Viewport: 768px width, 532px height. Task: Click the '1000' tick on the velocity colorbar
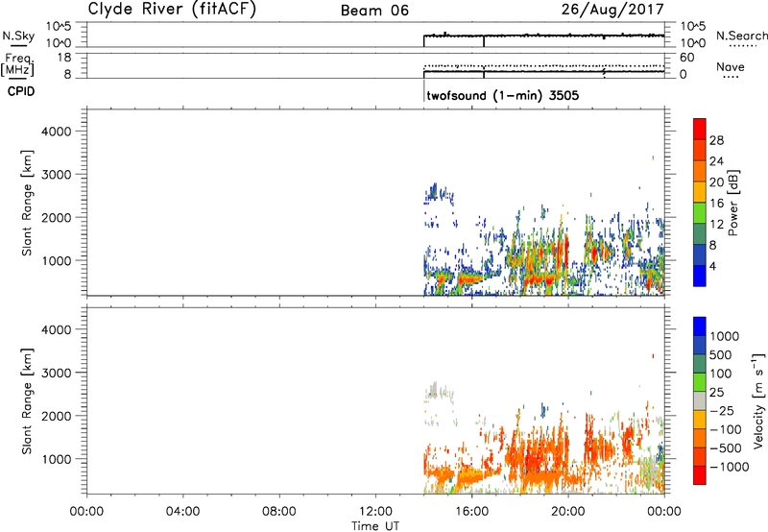tap(725, 336)
